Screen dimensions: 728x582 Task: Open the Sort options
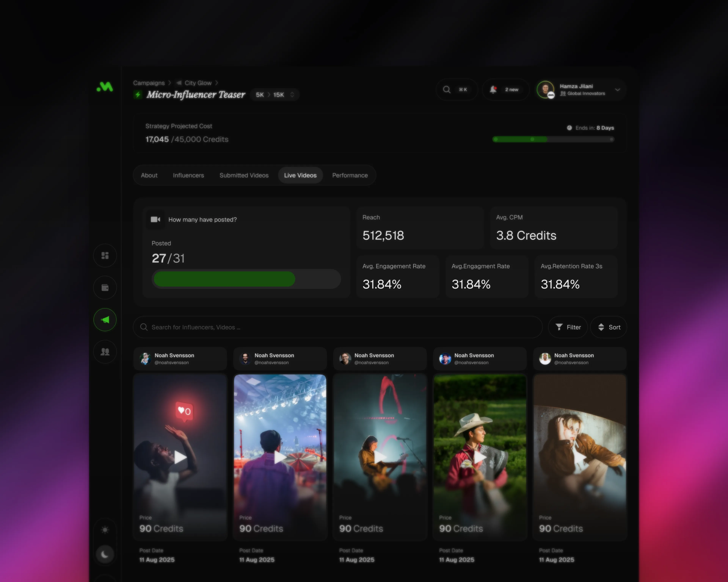click(x=609, y=327)
